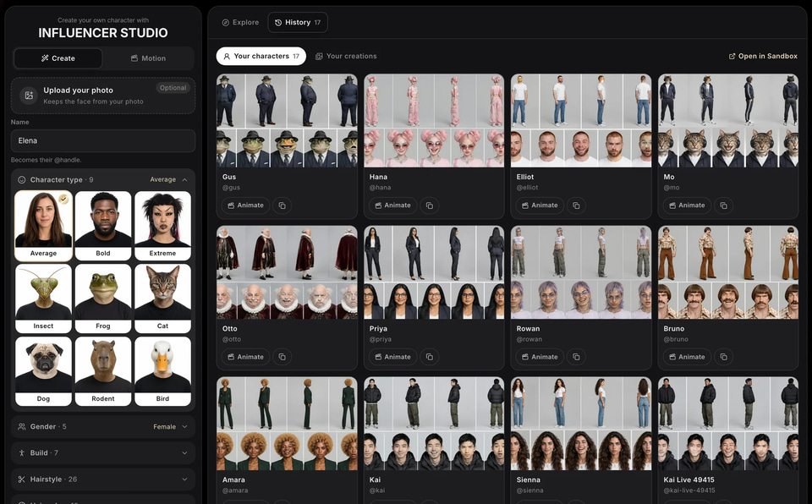Open in Sandbox link
812x504 pixels.
point(763,56)
